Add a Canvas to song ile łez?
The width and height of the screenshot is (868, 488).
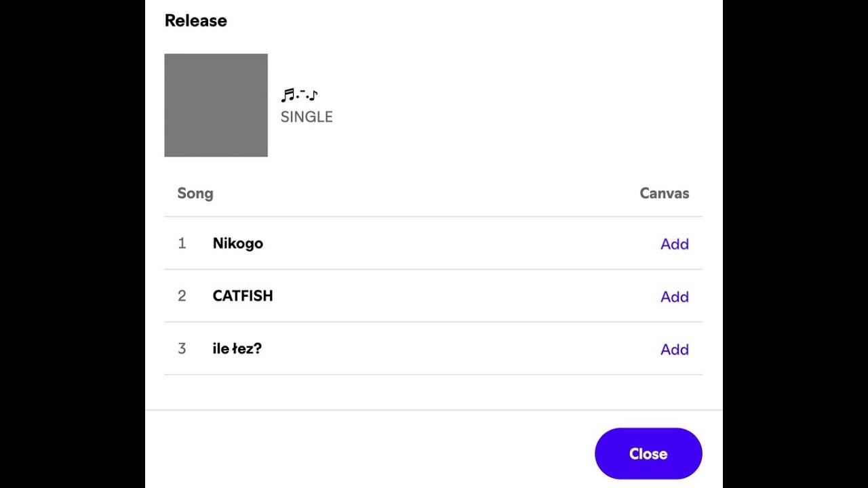point(674,350)
